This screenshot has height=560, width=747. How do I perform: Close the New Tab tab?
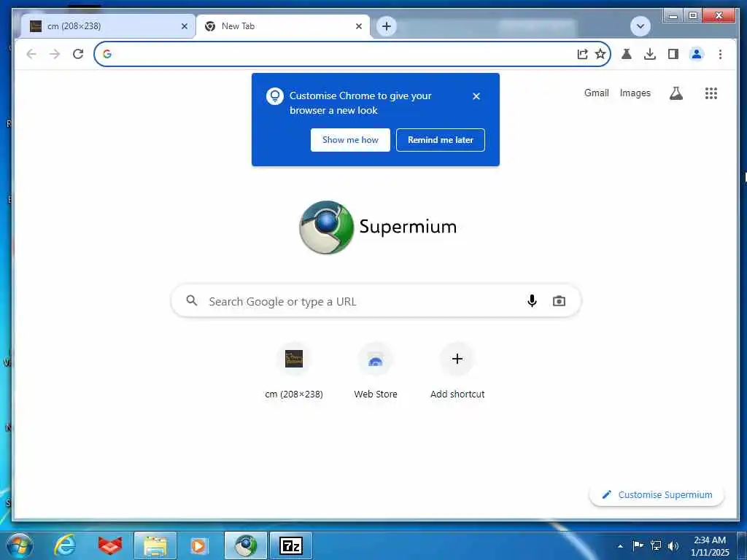pos(359,26)
